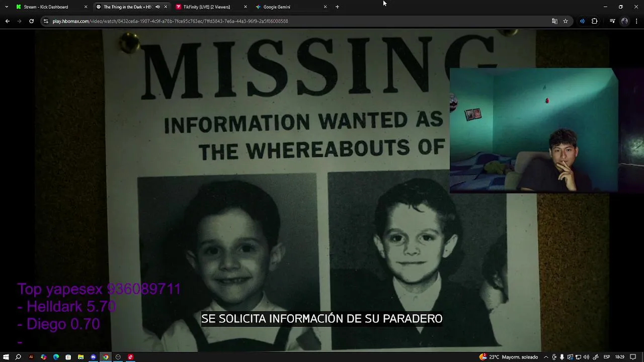Screen dimensions: 644x362
Task: Go forward in browser history
Action: [19, 21]
